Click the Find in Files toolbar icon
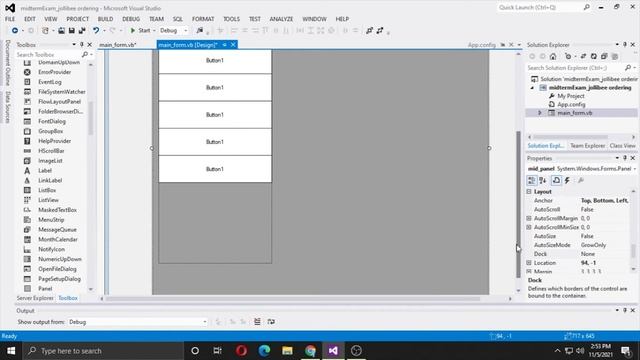Viewport: 640px width, 360px height. tap(200, 31)
